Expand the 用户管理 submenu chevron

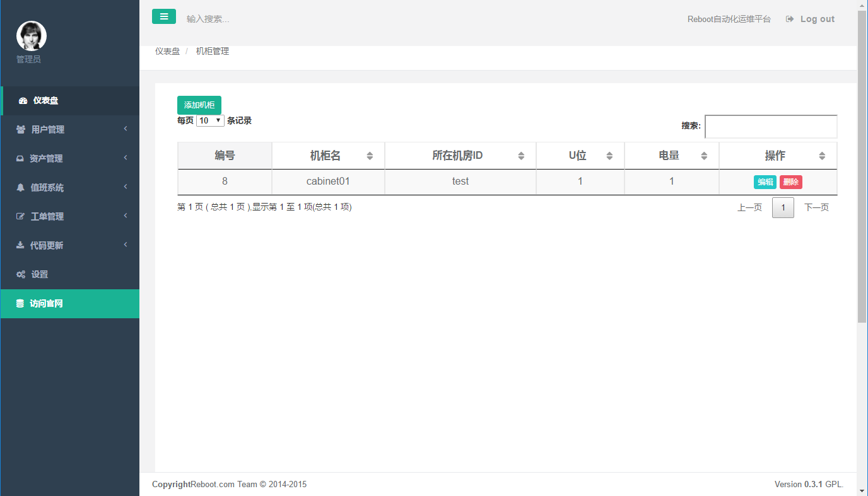point(125,129)
